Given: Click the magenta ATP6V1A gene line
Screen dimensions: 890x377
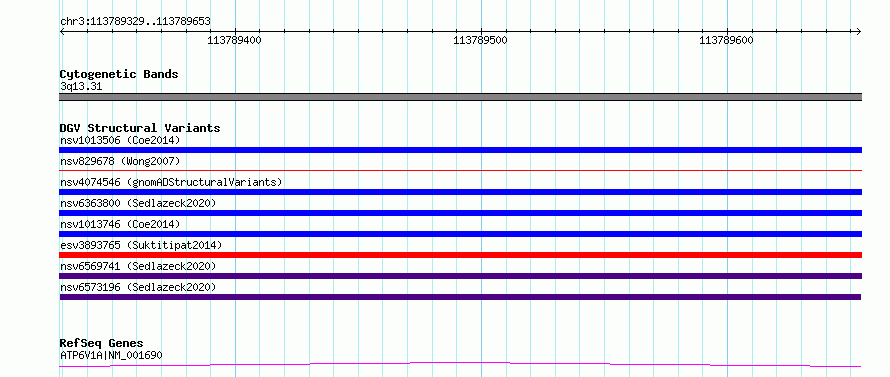Looking at the screenshot, I should pos(460,364).
